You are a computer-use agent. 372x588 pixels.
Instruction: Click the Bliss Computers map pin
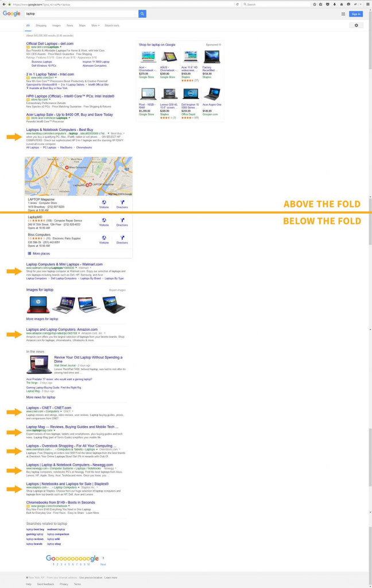click(x=67, y=168)
